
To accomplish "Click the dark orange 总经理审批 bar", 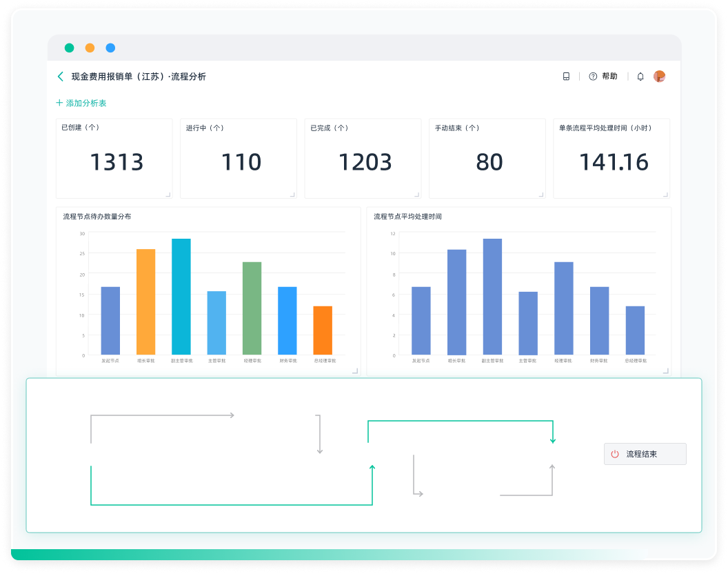I will pyautogui.click(x=323, y=330).
